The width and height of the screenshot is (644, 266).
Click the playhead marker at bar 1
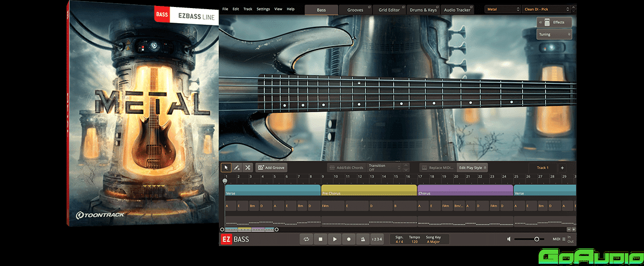click(225, 181)
